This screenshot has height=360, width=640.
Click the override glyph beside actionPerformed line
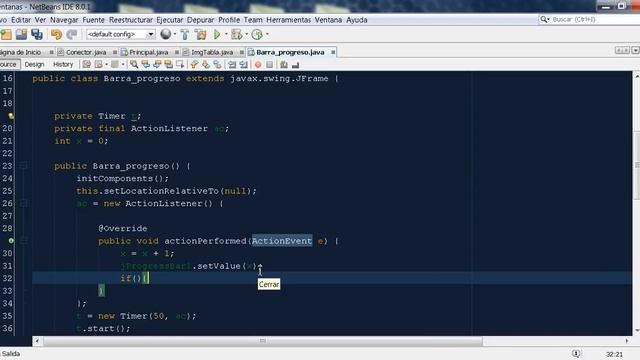(x=11, y=241)
